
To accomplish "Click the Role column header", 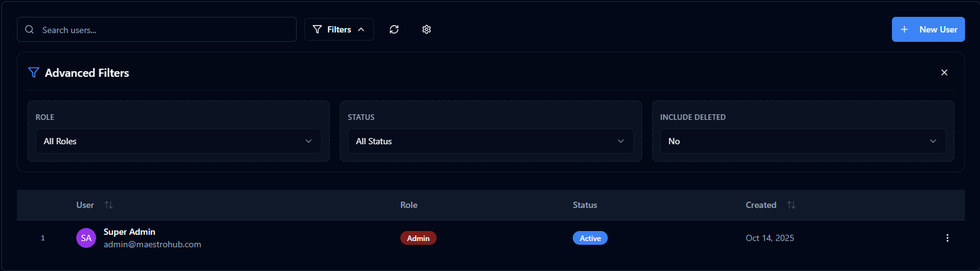I will [x=408, y=205].
